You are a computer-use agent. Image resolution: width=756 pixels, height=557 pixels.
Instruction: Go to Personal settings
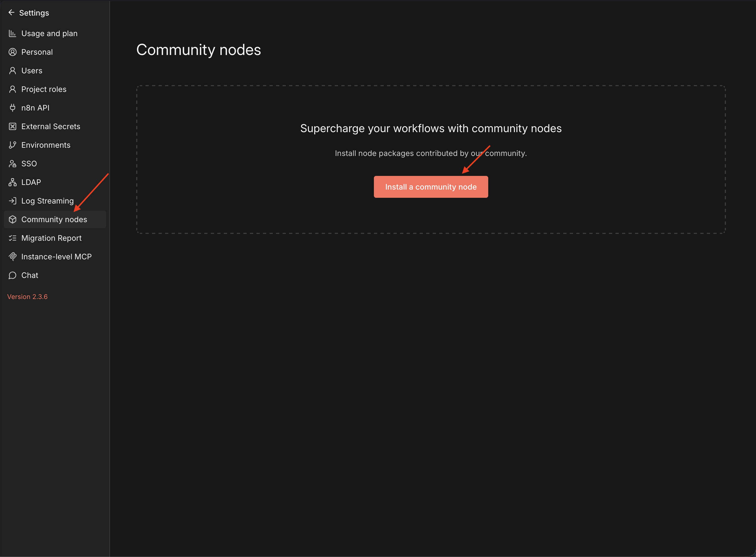pos(55,52)
